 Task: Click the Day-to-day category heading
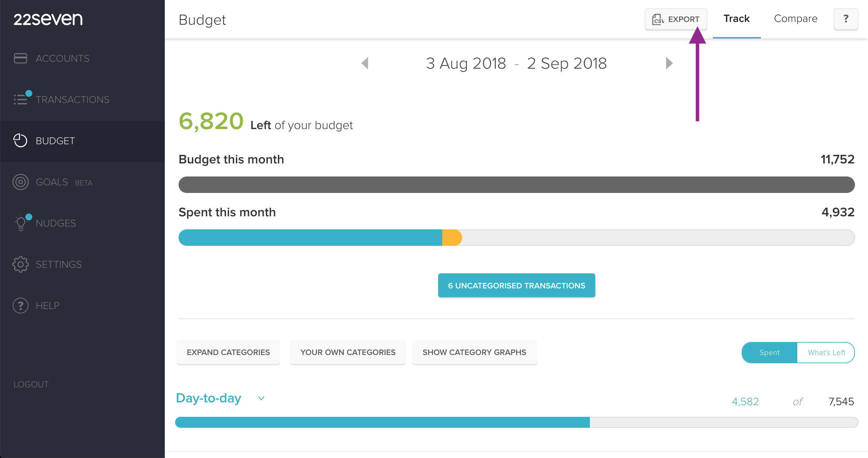(x=209, y=398)
